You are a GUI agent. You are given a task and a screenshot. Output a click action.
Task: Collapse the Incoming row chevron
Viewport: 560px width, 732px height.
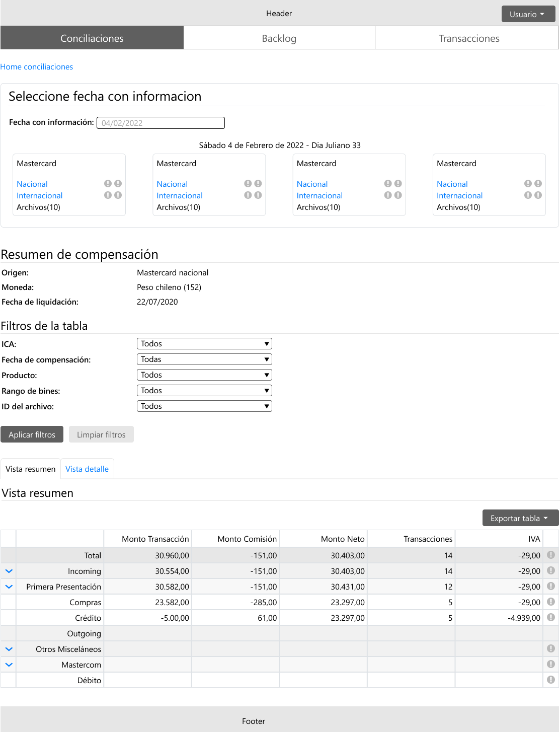(x=9, y=571)
